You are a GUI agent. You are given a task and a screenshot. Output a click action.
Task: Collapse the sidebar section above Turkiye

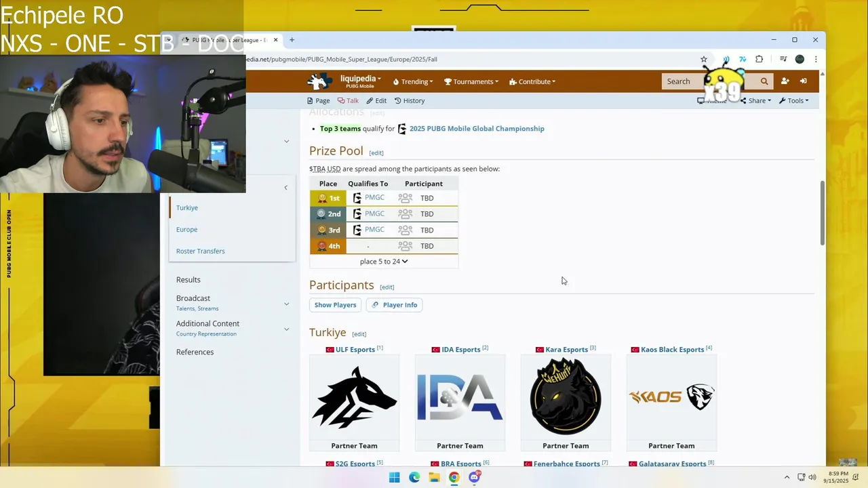point(285,188)
